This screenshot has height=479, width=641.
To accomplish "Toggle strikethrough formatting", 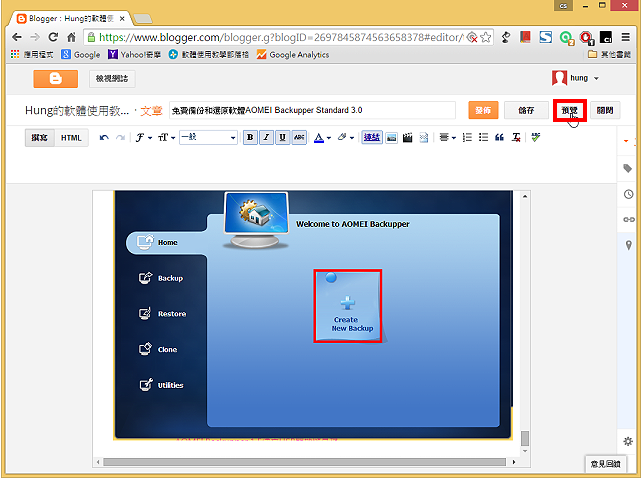I will coord(299,138).
